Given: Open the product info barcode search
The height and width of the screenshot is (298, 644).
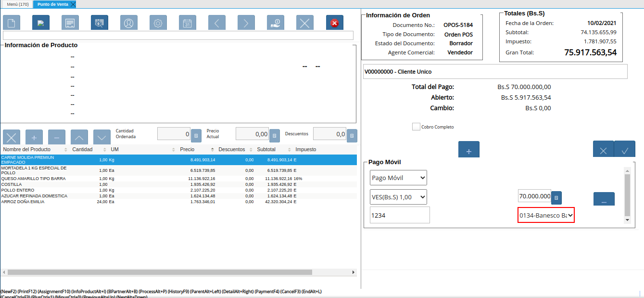Looking at the screenshot, I should tap(100, 23).
